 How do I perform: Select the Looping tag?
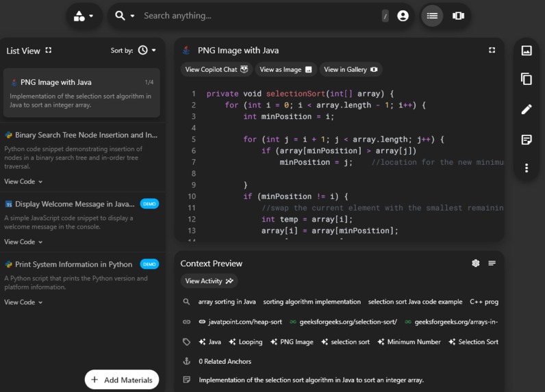[x=246, y=342]
